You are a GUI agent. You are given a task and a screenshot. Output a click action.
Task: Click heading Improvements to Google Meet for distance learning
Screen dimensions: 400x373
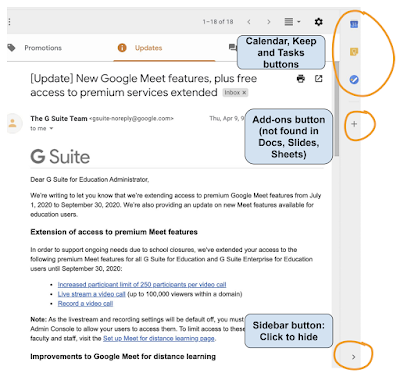coord(123,357)
